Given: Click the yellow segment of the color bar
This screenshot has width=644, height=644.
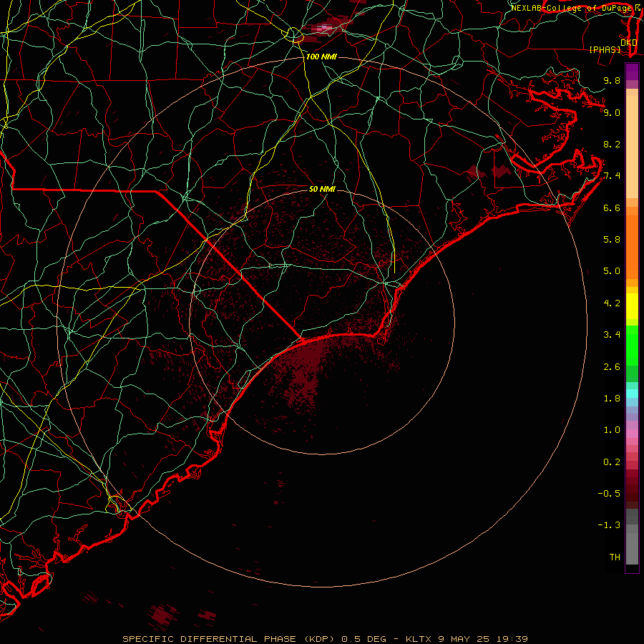Looking at the screenshot, I should [x=632, y=306].
